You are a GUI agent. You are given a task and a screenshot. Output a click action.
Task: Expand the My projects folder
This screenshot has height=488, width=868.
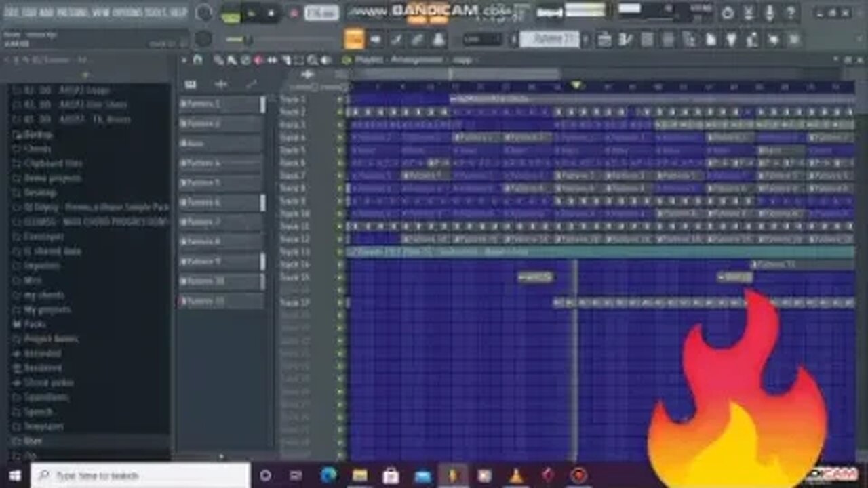47,310
